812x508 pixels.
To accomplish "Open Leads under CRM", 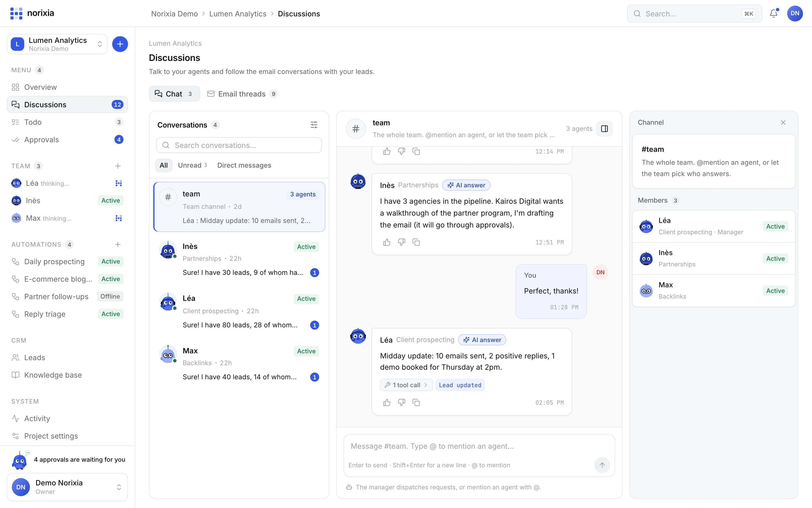I will coord(67,358).
